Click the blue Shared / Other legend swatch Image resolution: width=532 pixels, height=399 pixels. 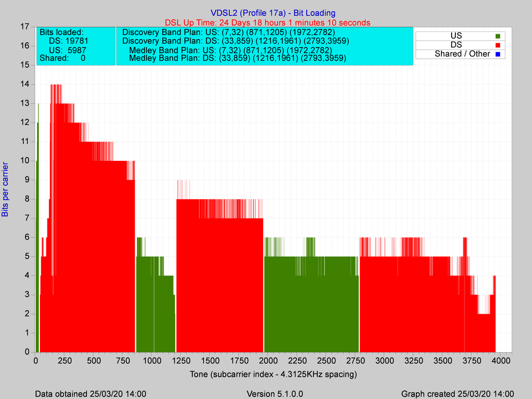(x=498, y=54)
